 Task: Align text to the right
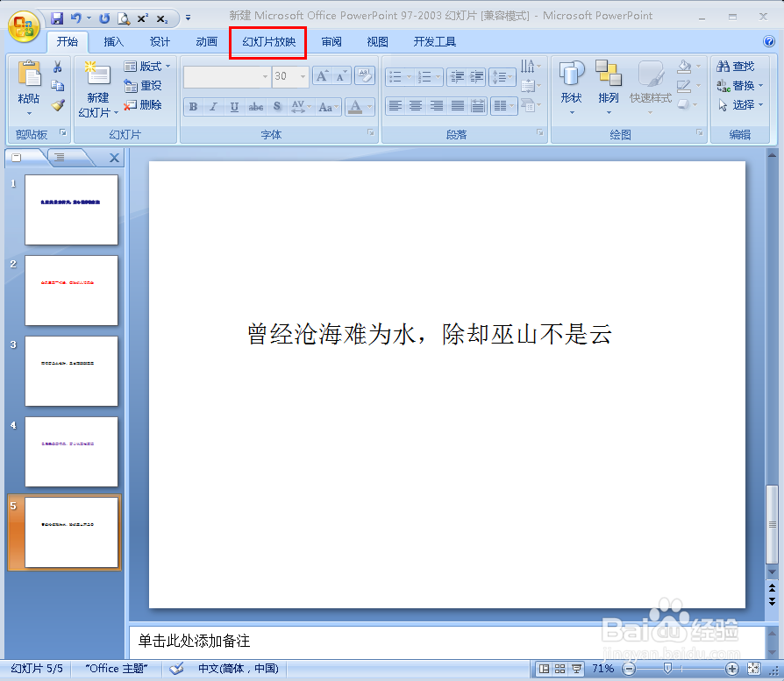437,106
